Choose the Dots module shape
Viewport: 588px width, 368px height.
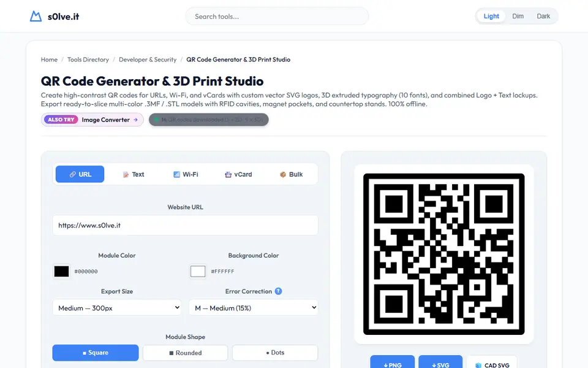click(275, 353)
